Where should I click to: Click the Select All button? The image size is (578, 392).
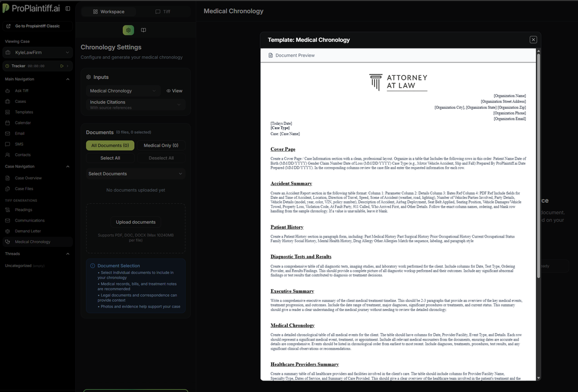tap(110, 158)
